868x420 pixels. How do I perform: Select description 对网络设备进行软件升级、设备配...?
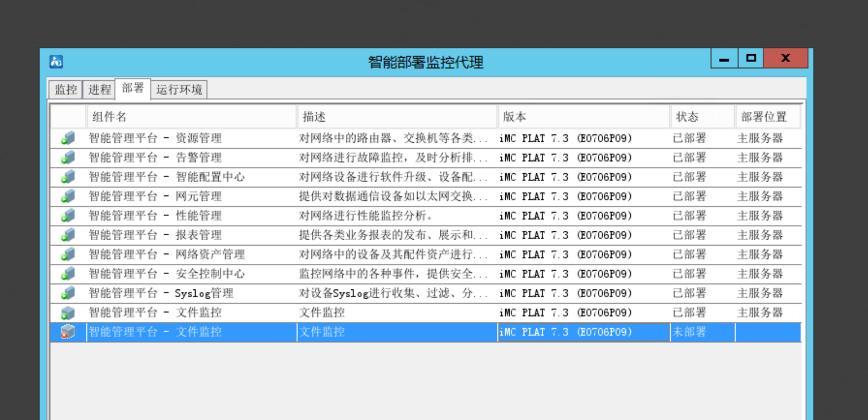pyautogui.click(x=394, y=177)
